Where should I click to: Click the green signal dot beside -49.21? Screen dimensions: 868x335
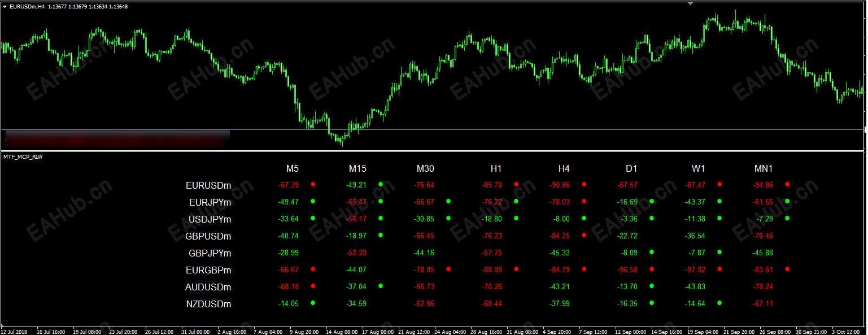(381, 184)
